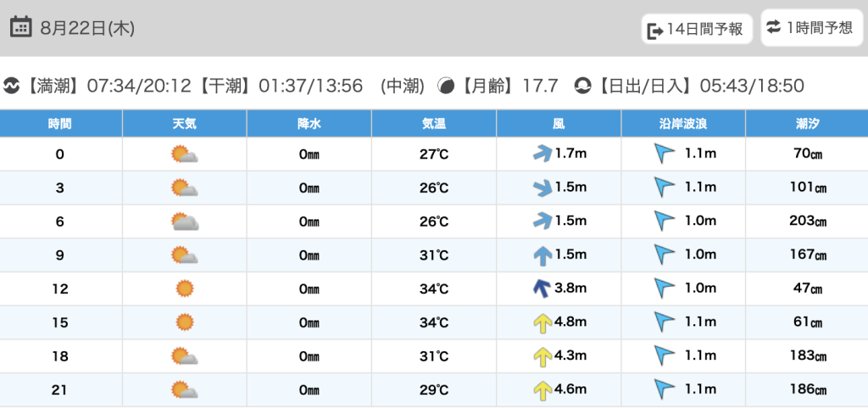Click the coastal wave arrow at 21時
The image size is (868, 409).
pyautogui.click(x=664, y=389)
